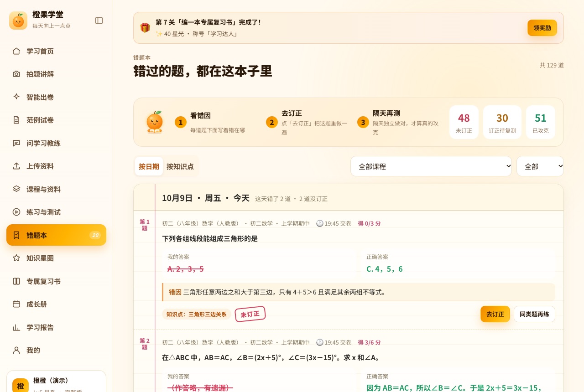This screenshot has width=584, height=392.
Task: Click the 30 订正待复测 stat card
Action: click(502, 122)
